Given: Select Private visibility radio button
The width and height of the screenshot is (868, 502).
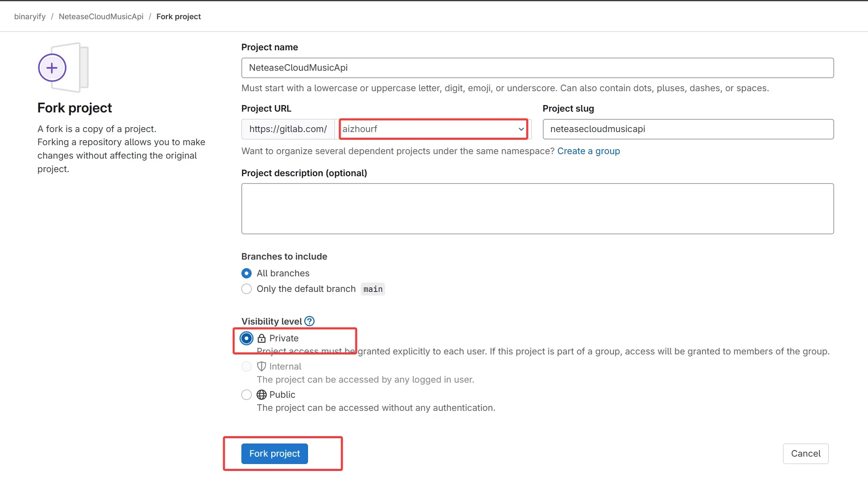Looking at the screenshot, I should tap(246, 338).
